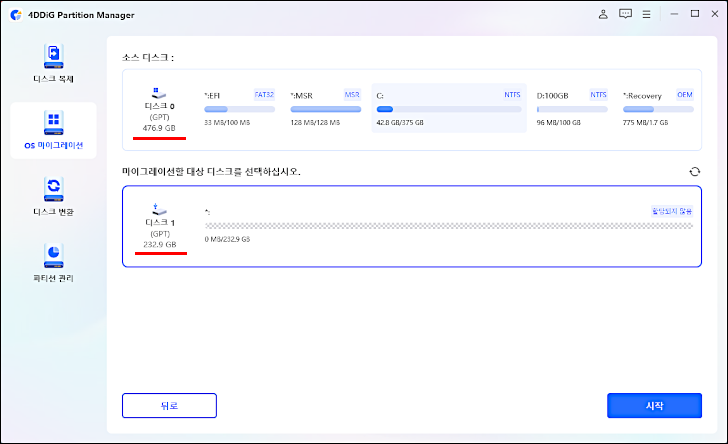Screen dimensions: 728x444
Task: Click the 476.9 GB size text
Action: click(159, 128)
